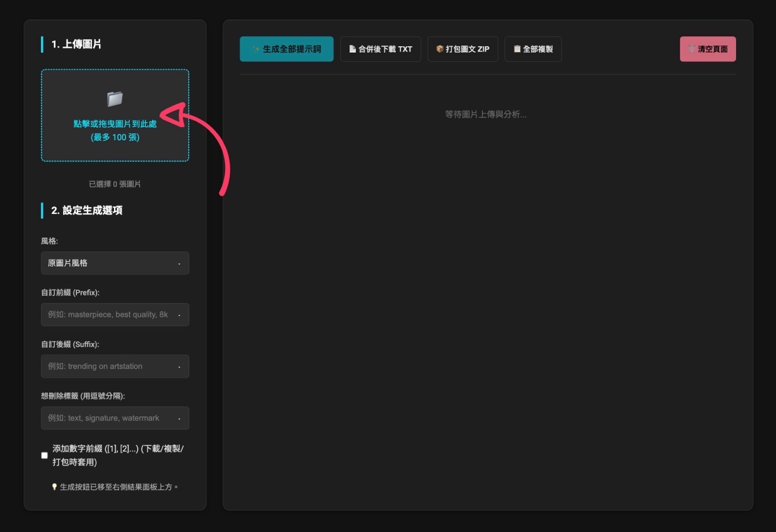
Task: Focus the Prefix field with masterpiece placeholder
Action: 108,314
